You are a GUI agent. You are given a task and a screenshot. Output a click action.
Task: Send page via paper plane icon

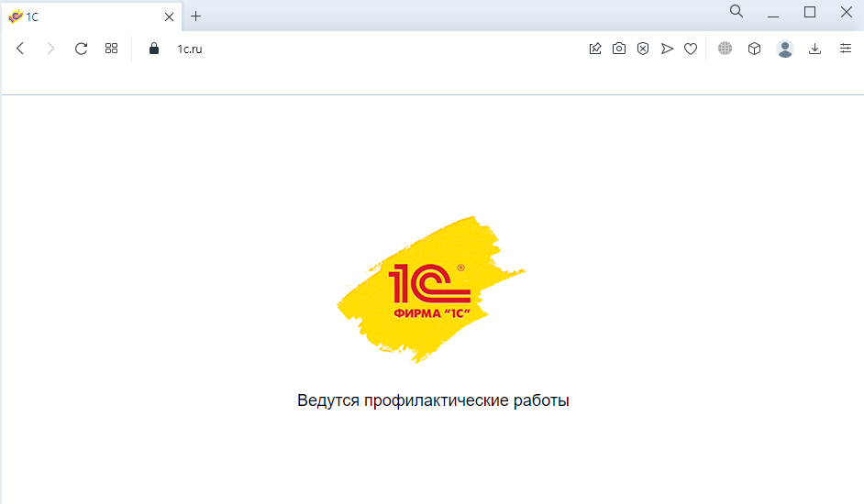coord(667,49)
